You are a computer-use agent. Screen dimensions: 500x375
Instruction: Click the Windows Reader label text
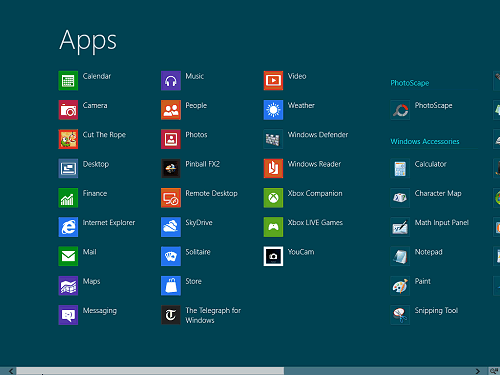click(x=314, y=164)
